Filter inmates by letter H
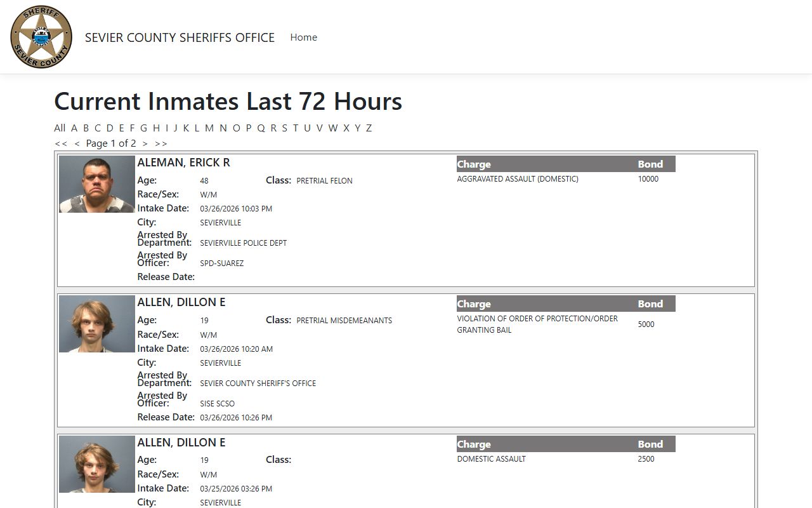The image size is (812, 508). click(156, 128)
